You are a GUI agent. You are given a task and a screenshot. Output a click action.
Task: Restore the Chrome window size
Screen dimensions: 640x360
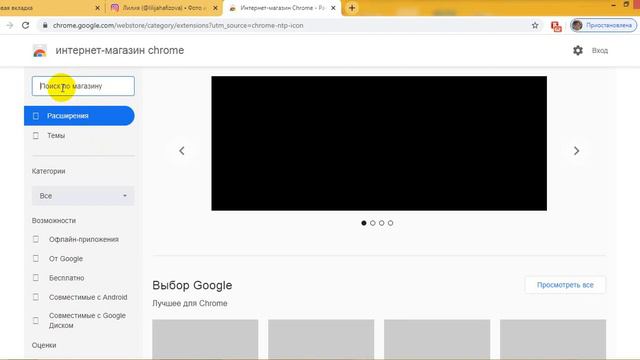626,4
